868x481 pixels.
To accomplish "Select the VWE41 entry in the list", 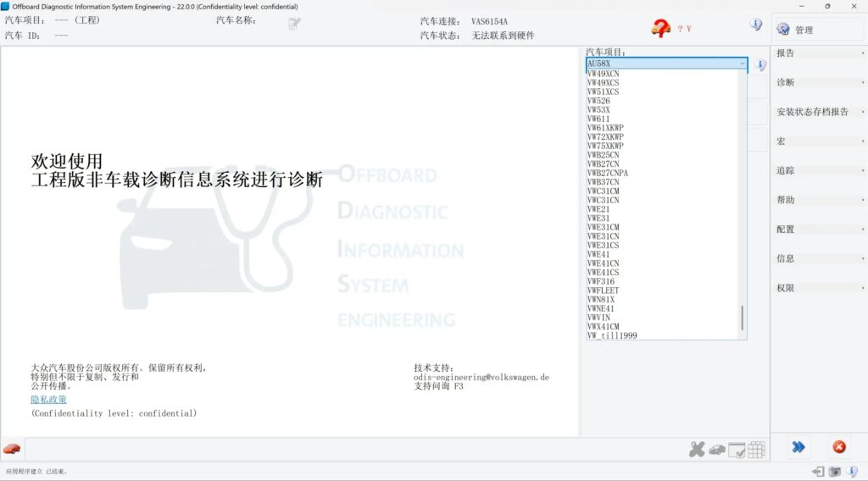I will coord(662,254).
